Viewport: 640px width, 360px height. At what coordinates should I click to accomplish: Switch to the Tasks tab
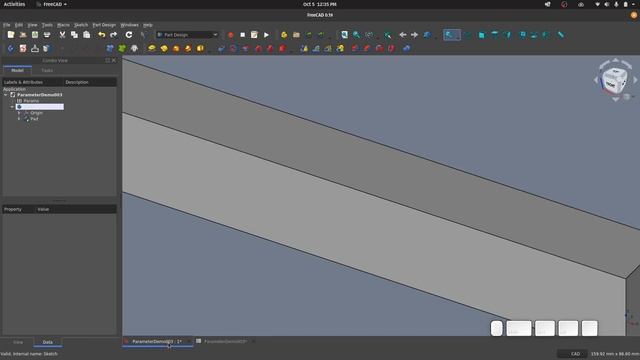(x=47, y=70)
